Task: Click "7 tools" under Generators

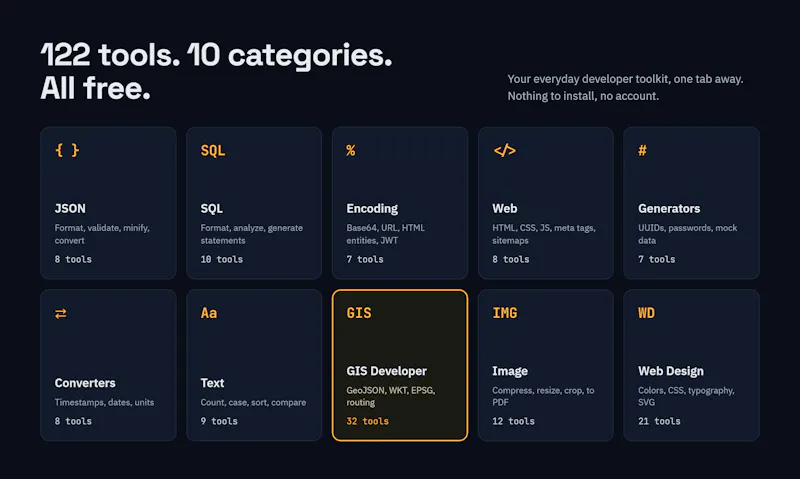Action: coord(657,260)
